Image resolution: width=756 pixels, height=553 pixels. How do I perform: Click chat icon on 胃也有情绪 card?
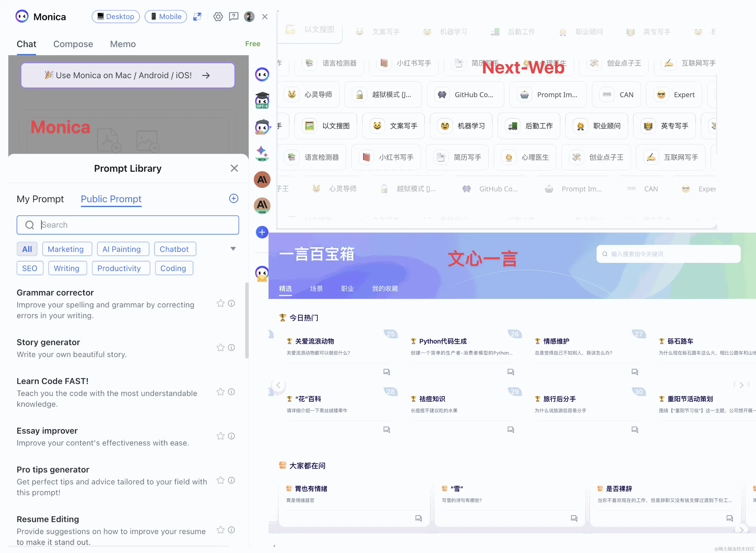(x=418, y=518)
